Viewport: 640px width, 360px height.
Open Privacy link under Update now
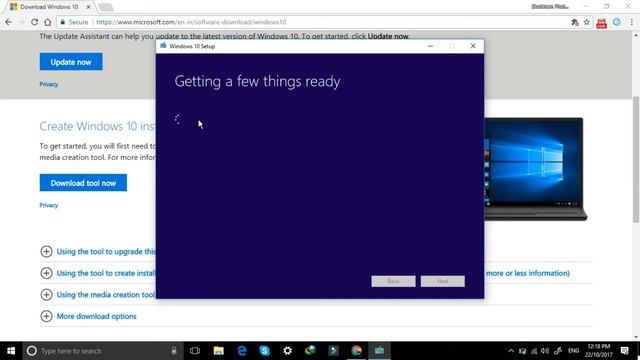click(49, 84)
